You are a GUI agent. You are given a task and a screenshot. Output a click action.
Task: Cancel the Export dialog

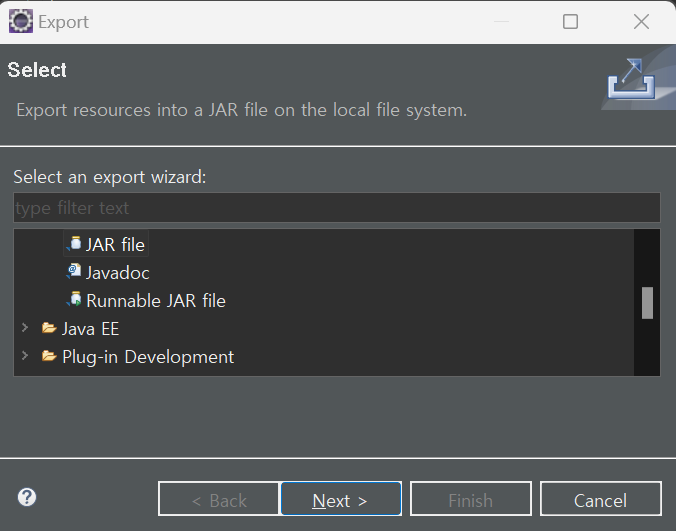pos(601,499)
